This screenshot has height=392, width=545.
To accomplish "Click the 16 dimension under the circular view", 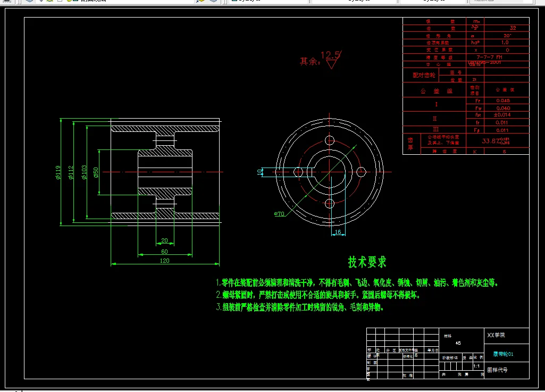I will click(338, 232).
